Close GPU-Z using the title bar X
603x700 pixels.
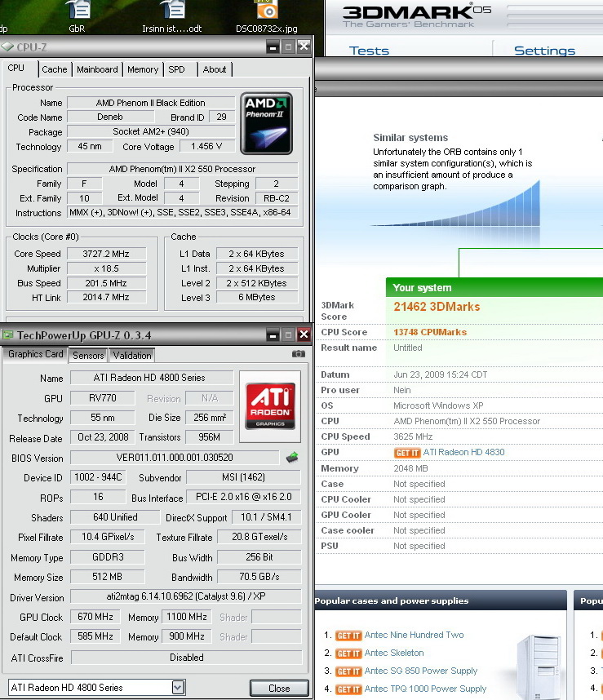[x=304, y=334]
